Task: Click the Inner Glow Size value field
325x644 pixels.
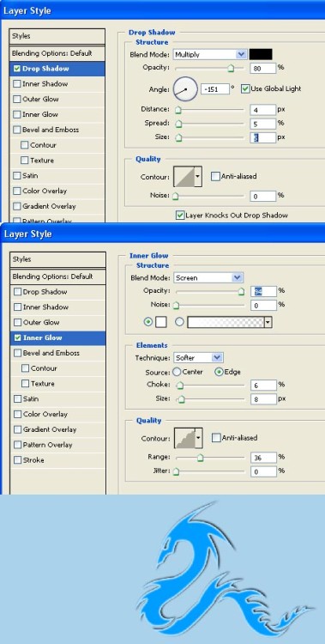Action: click(263, 398)
